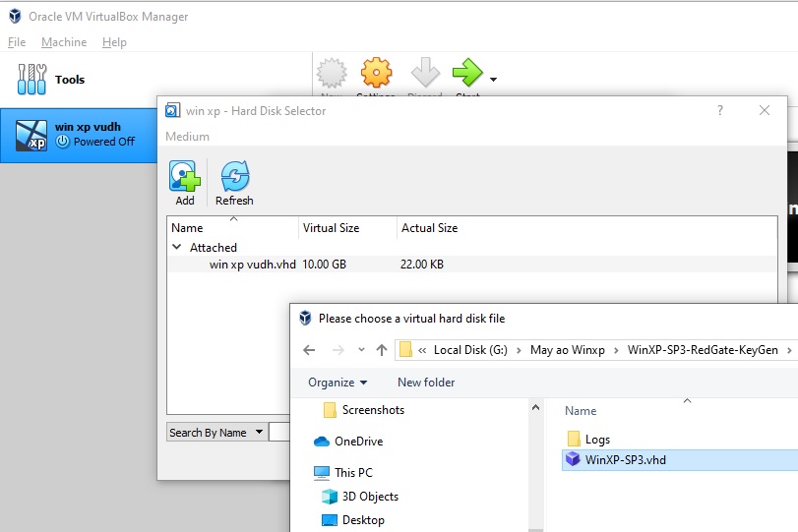Screen dimensions: 798x532
Task: Open the recent locations dropdown arrow
Action: [x=361, y=349]
